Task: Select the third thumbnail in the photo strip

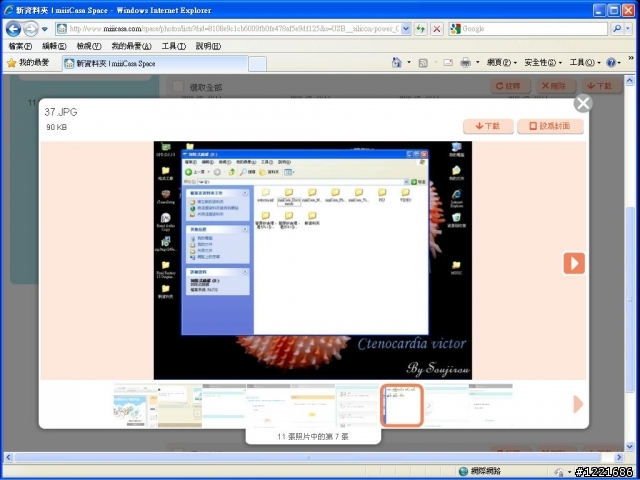Action: point(224,405)
